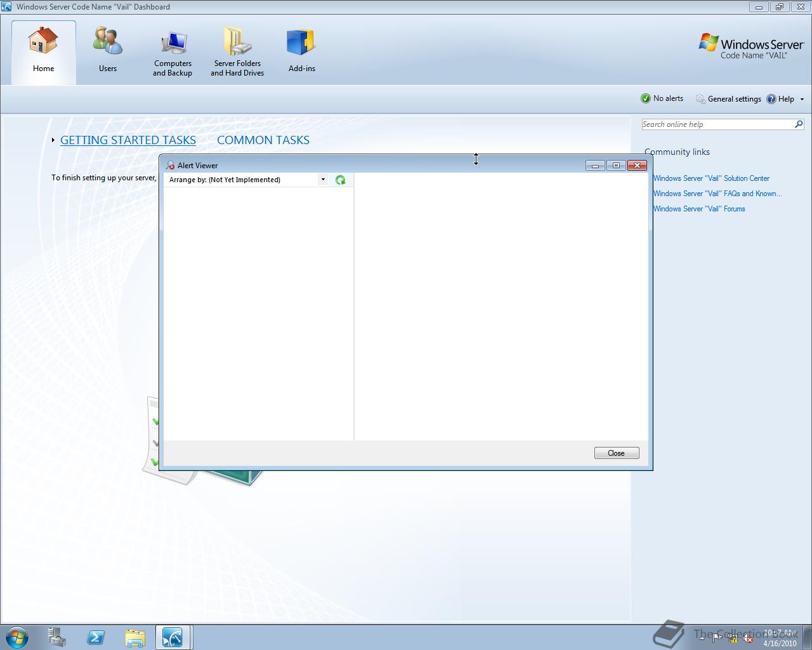Open Server Manager from taskbar
The height and width of the screenshot is (650, 812).
pyautogui.click(x=57, y=637)
